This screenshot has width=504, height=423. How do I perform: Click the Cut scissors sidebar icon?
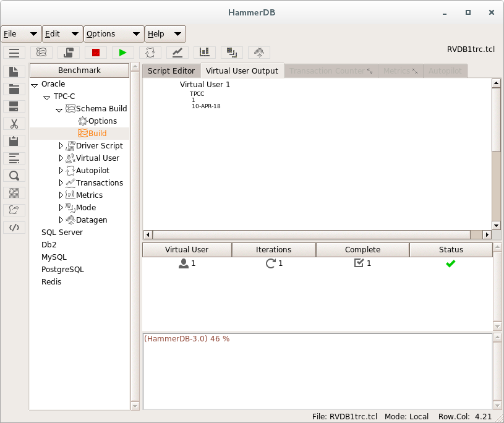click(14, 124)
